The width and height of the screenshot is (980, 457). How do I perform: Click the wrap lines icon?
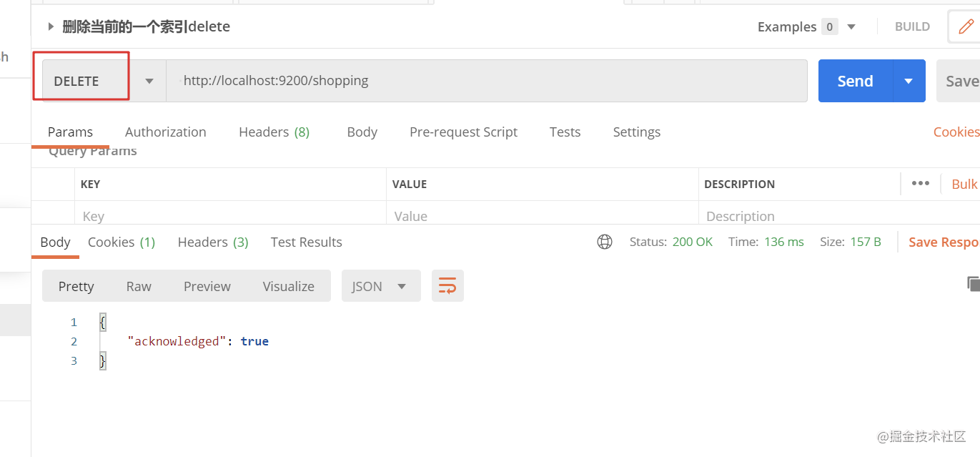(447, 286)
